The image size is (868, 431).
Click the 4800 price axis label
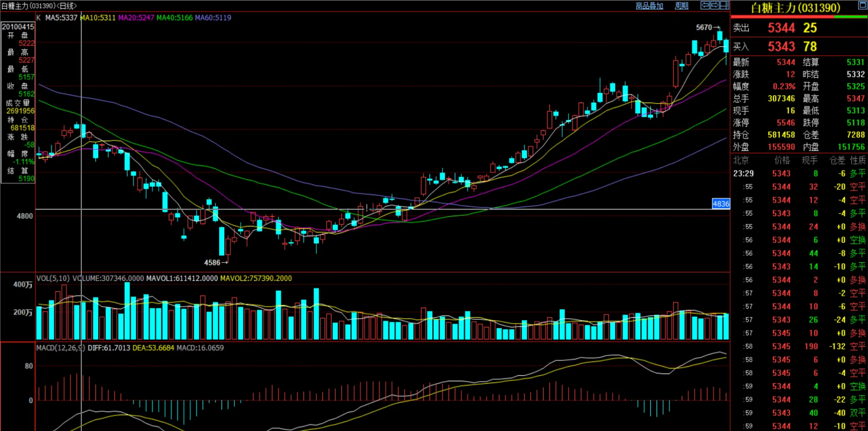[x=25, y=216]
